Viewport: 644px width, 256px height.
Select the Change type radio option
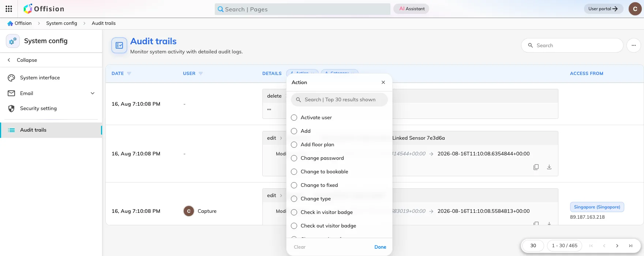[x=294, y=199]
